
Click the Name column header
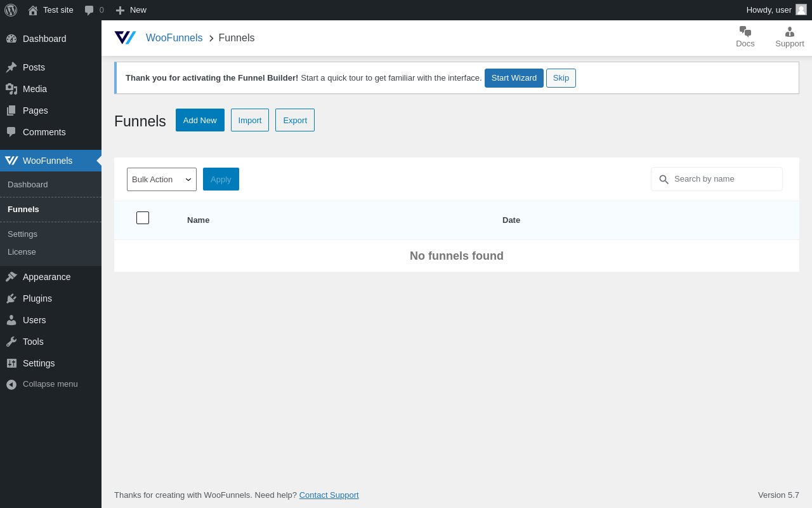tap(198, 220)
